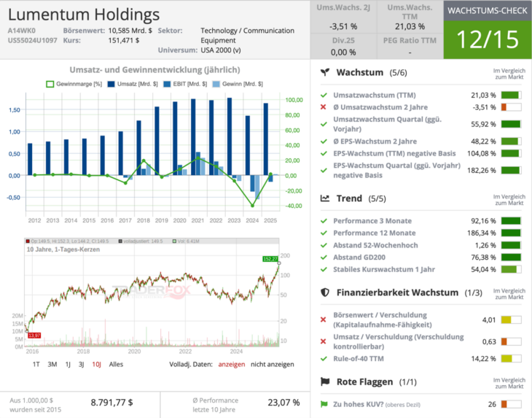Select the 10J chart timeframe
This screenshot has height=418, width=532.
(96, 364)
